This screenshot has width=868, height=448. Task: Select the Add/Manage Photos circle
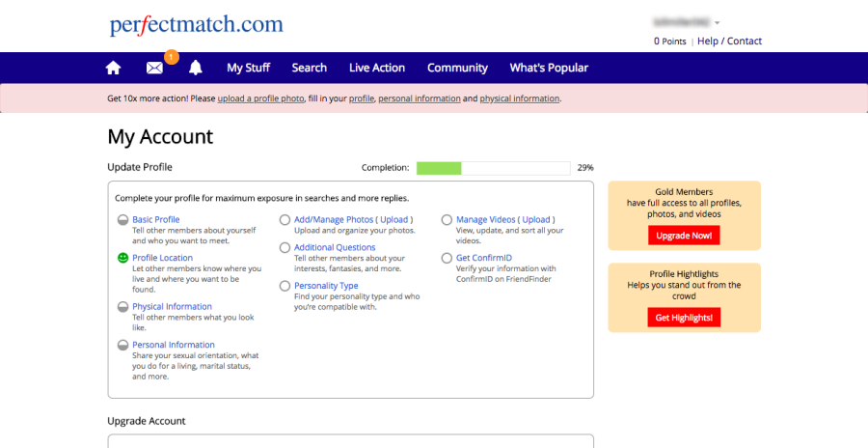285,220
